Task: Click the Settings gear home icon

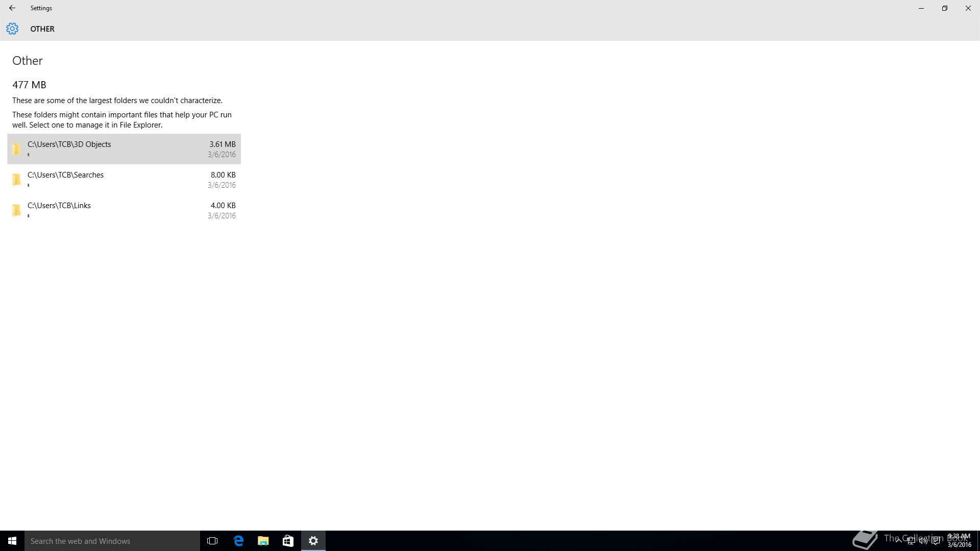Action: click(12, 29)
